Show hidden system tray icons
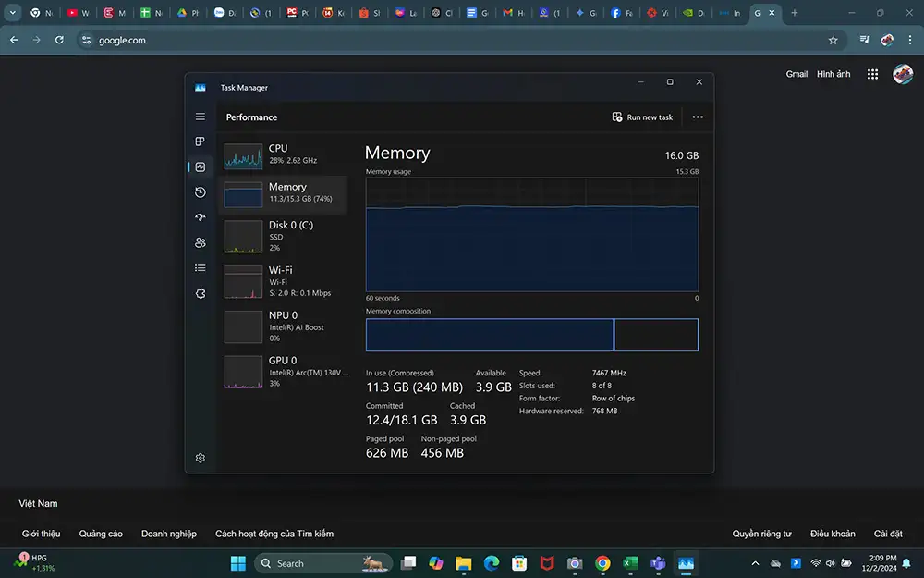924x578 pixels. coord(755,563)
